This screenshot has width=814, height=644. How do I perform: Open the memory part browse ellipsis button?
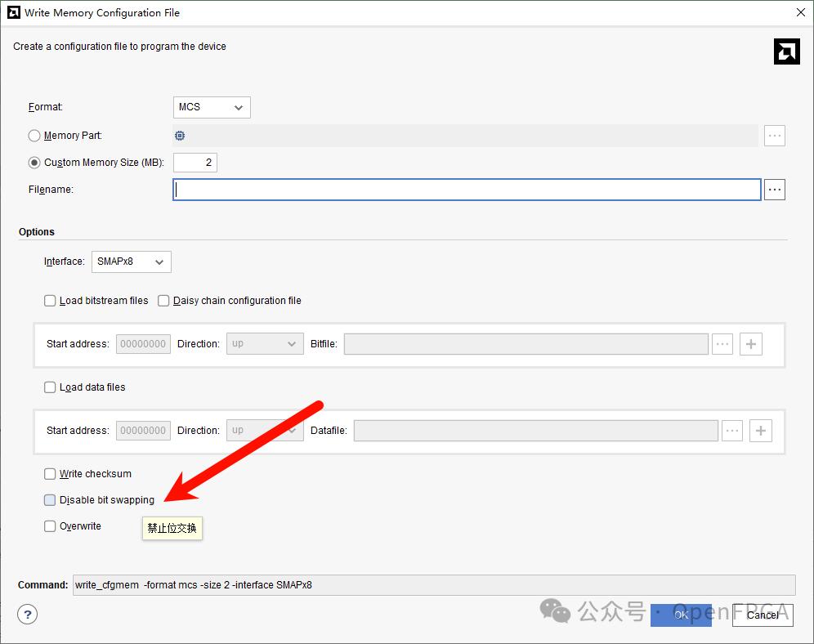click(x=774, y=136)
